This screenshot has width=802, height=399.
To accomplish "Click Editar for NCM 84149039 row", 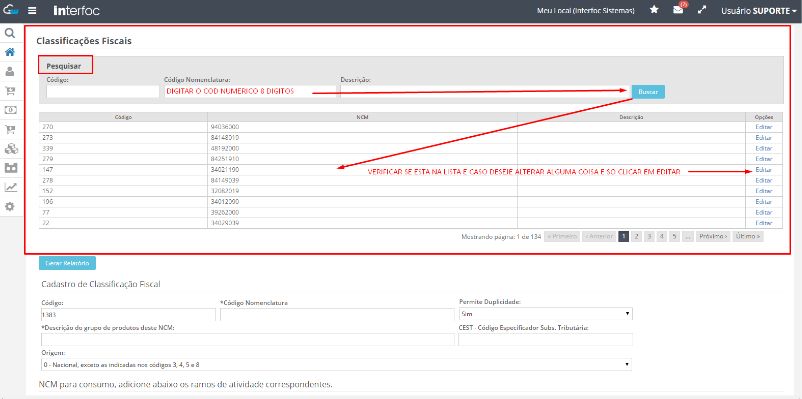I will pyautogui.click(x=763, y=181).
